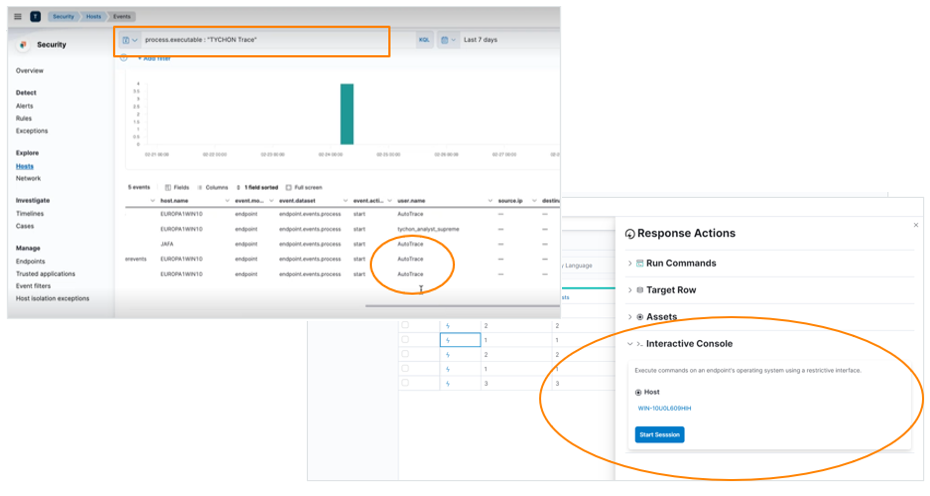This screenshot has height=496, width=930.
Task: Open the saved query menu icon
Action: click(129, 40)
